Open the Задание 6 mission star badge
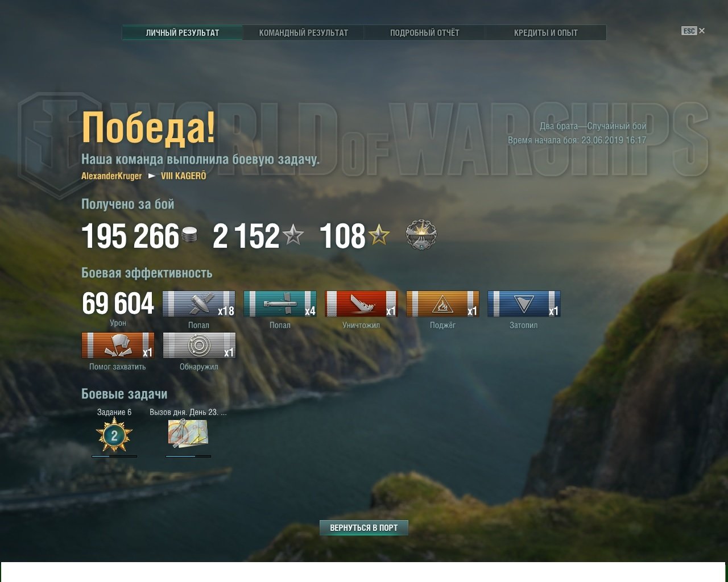 click(114, 435)
